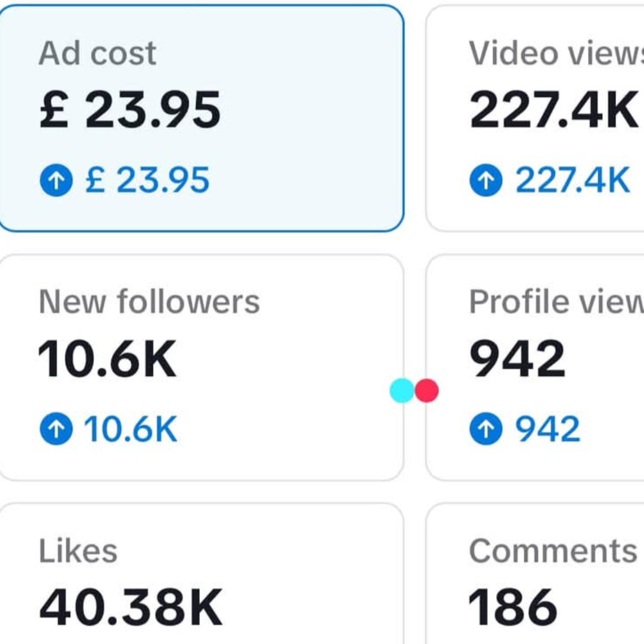644x644 pixels.
Task: Click the 40.38K likes value
Action: click(x=131, y=608)
